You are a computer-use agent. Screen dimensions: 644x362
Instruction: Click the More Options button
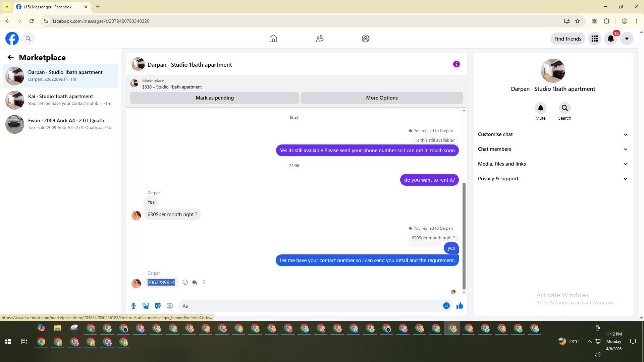coord(382,98)
